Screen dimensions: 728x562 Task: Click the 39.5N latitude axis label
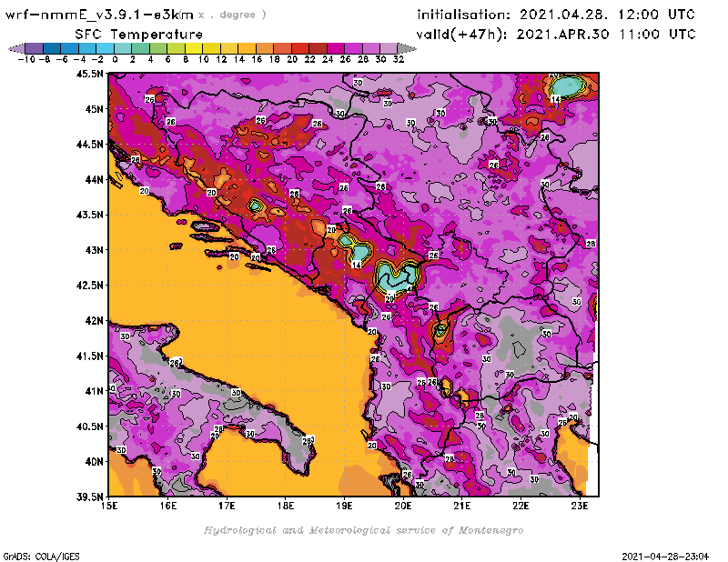89,497
